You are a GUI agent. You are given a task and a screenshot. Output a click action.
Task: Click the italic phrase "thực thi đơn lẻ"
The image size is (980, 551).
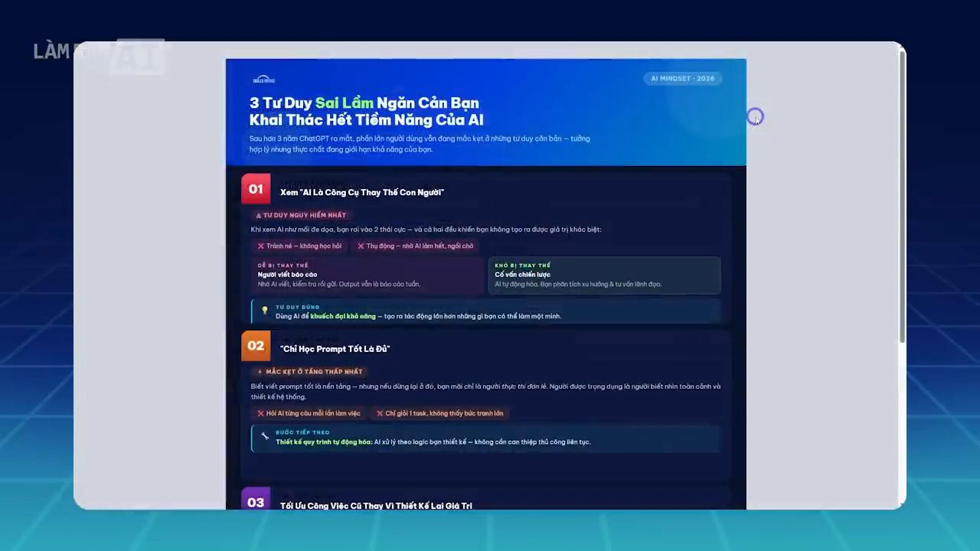pyautogui.click(x=524, y=386)
